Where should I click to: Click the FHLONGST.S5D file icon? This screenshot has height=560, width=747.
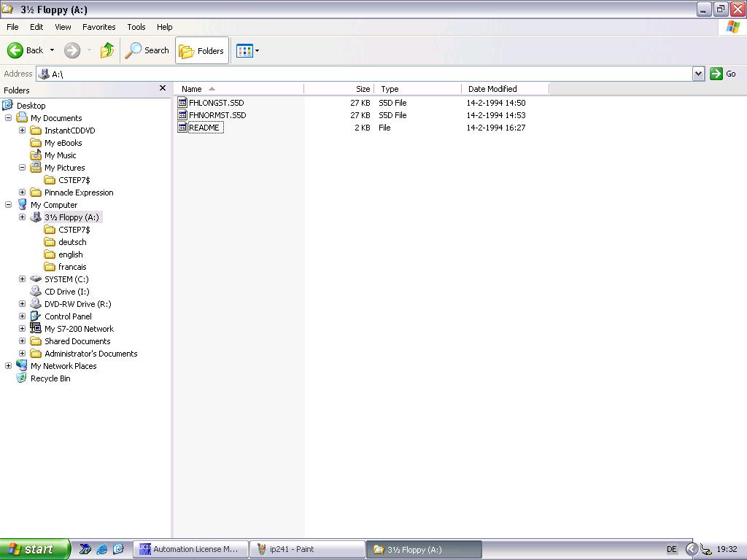[182, 103]
